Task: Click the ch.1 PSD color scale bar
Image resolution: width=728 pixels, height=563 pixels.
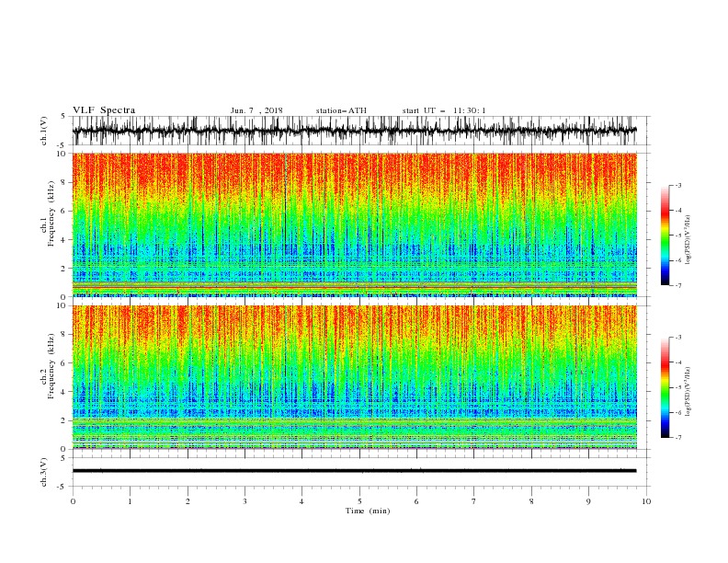Action: click(665, 236)
